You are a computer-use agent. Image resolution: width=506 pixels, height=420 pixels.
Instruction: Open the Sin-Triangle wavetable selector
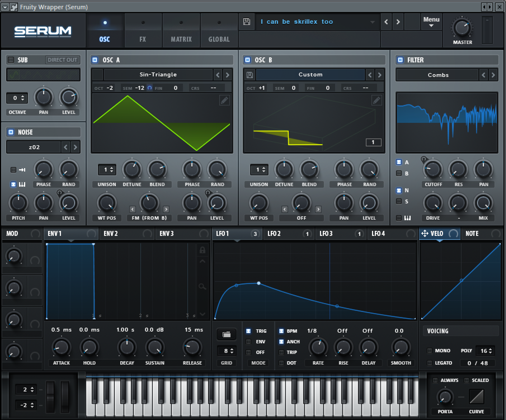click(158, 75)
